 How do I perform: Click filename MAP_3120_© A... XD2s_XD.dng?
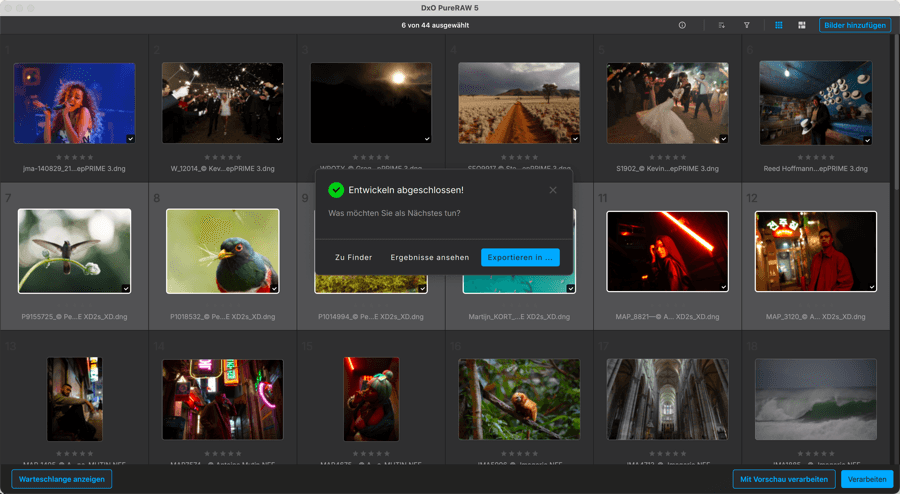pos(816,317)
